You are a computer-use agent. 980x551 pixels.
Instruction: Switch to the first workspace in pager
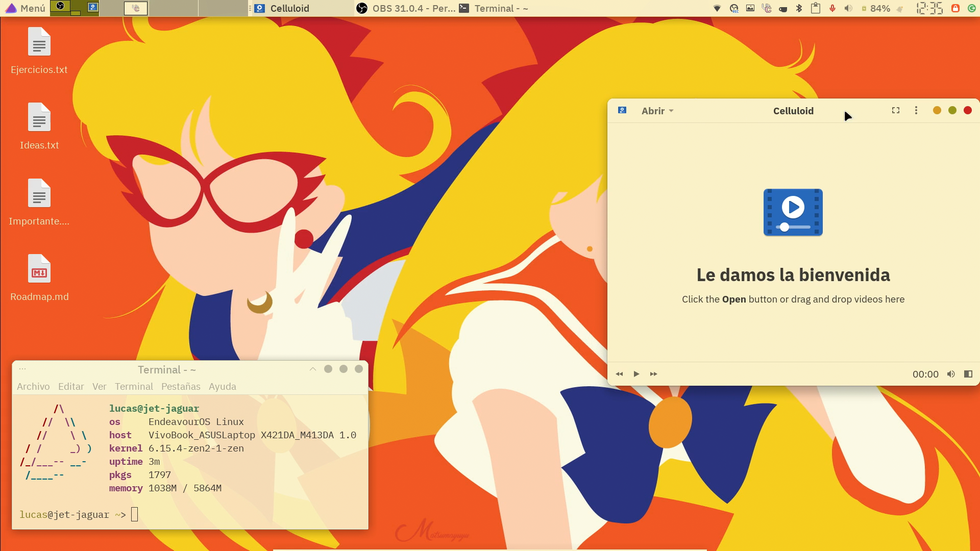coord(75,8)
